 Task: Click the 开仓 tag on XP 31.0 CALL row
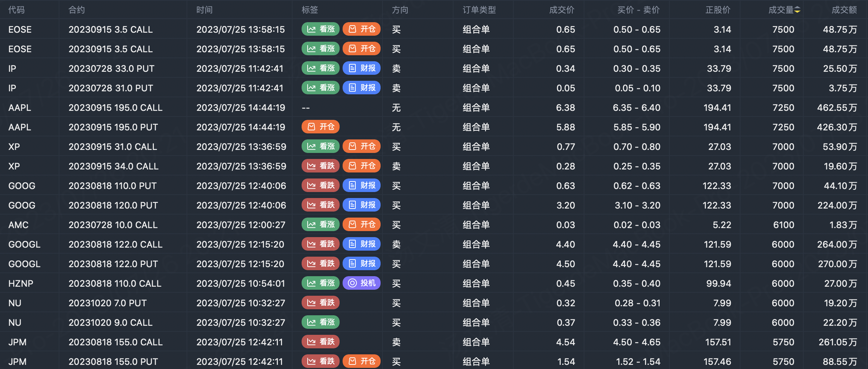pyautogui.click(x=361, y=147)
